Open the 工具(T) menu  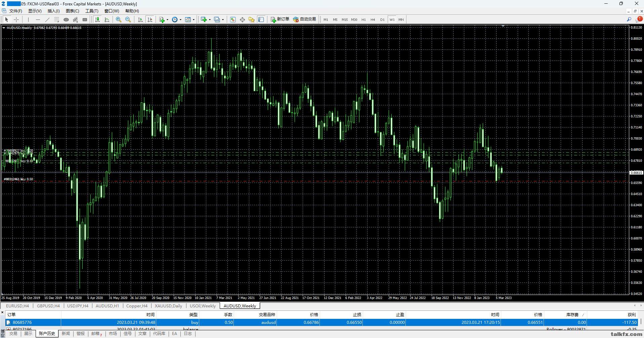click(x=92, y=11)
